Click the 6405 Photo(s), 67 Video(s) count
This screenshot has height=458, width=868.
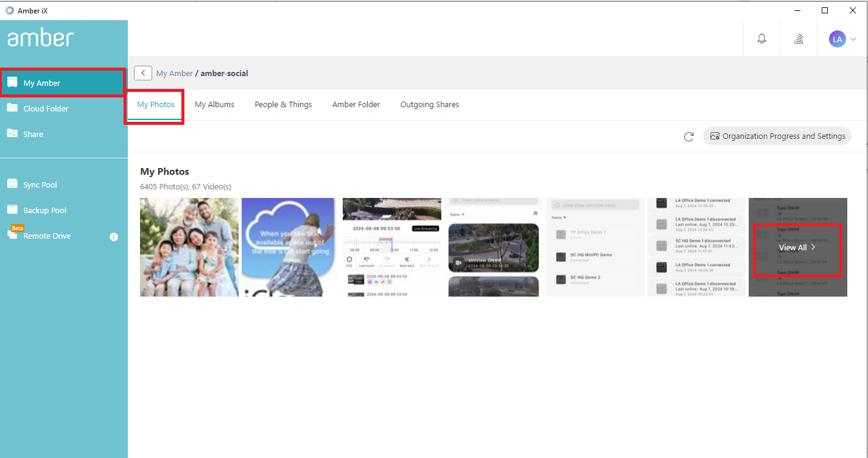coord(186,186)
